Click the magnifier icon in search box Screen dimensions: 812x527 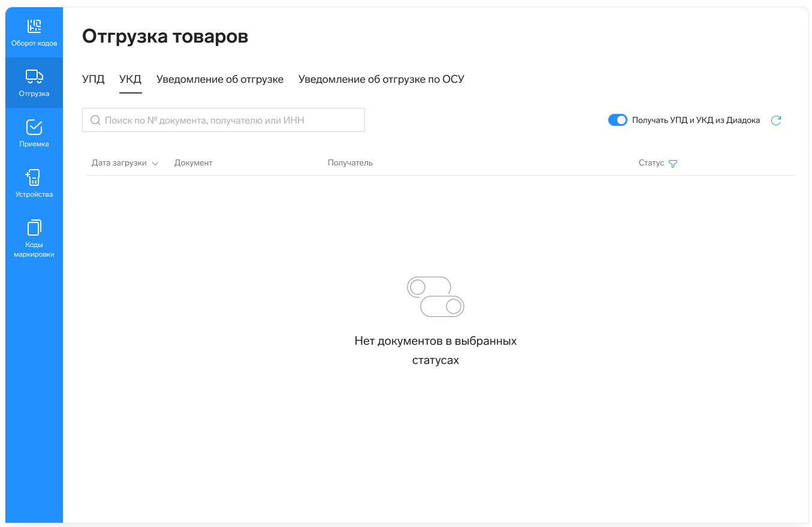click(95, 121)
